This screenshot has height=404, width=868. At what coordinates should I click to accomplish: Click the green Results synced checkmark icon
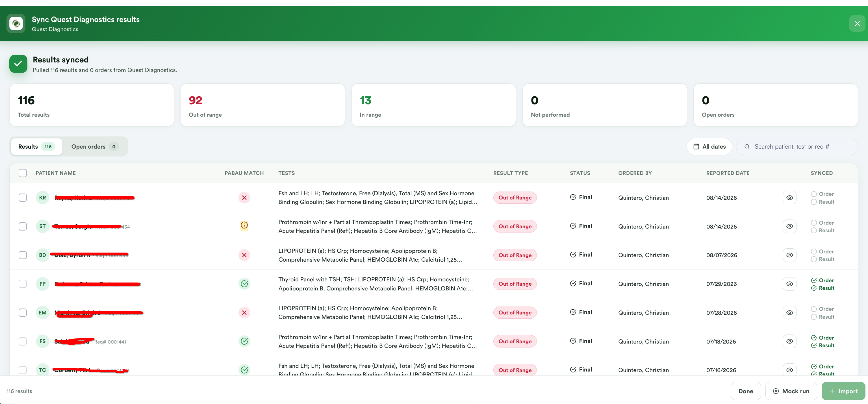(18, 64)
